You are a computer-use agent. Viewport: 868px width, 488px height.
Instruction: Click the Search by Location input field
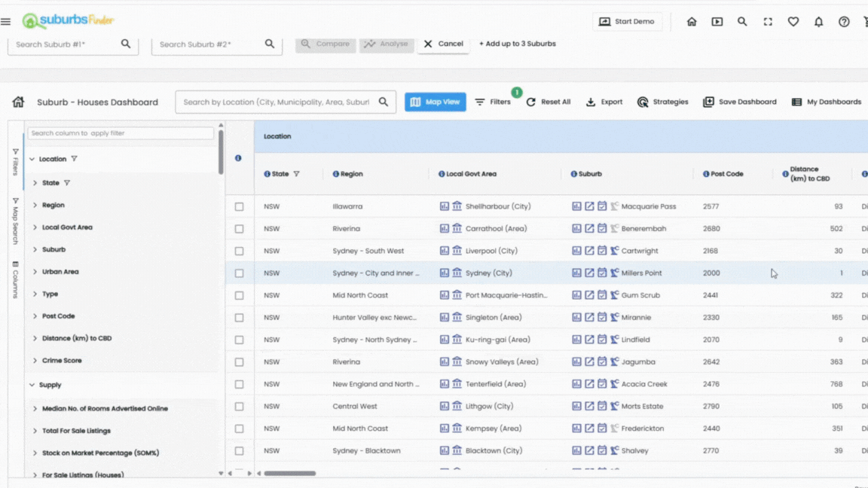[x=276, y=102]
